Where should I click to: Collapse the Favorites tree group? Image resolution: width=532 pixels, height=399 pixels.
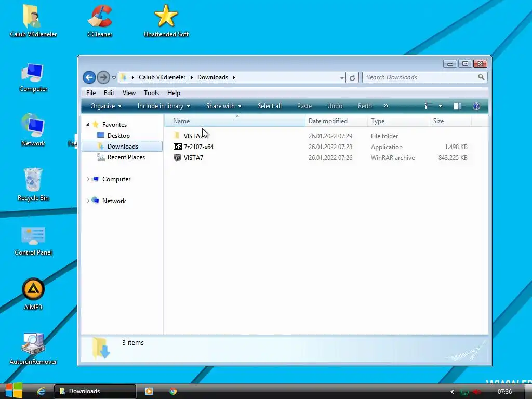pos(88,125)
